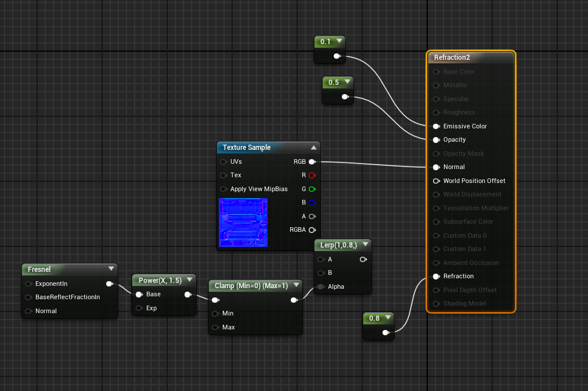Collapse the Texture Sample node
The height and width of the screenshot is (391, 588).
[313, 148]
